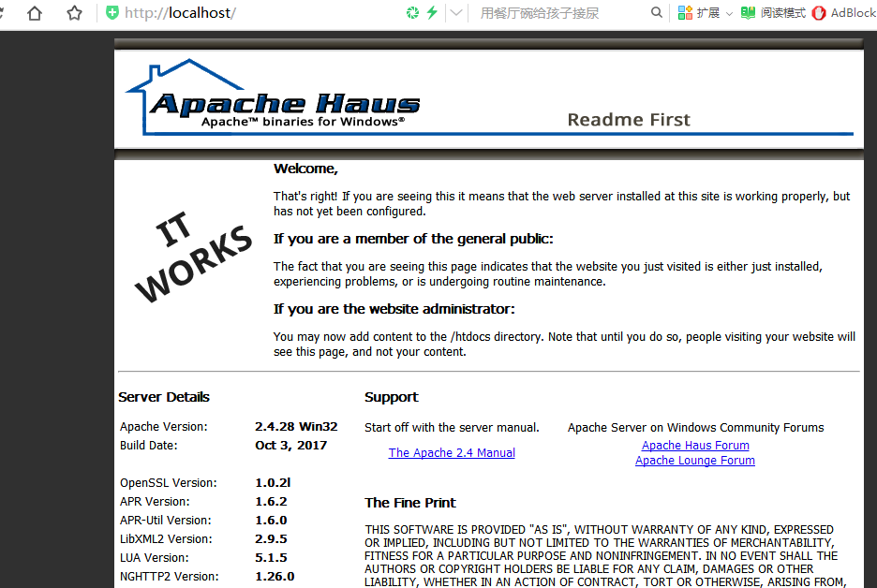Viewport: 877px width, 588px height.
Task: Open the AdBlock extension
Action: (844, 13)
